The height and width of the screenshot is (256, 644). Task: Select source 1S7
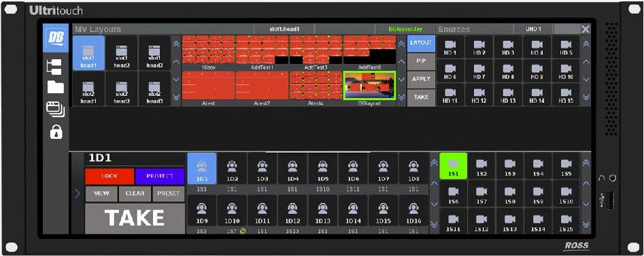[x=481, y=193]
